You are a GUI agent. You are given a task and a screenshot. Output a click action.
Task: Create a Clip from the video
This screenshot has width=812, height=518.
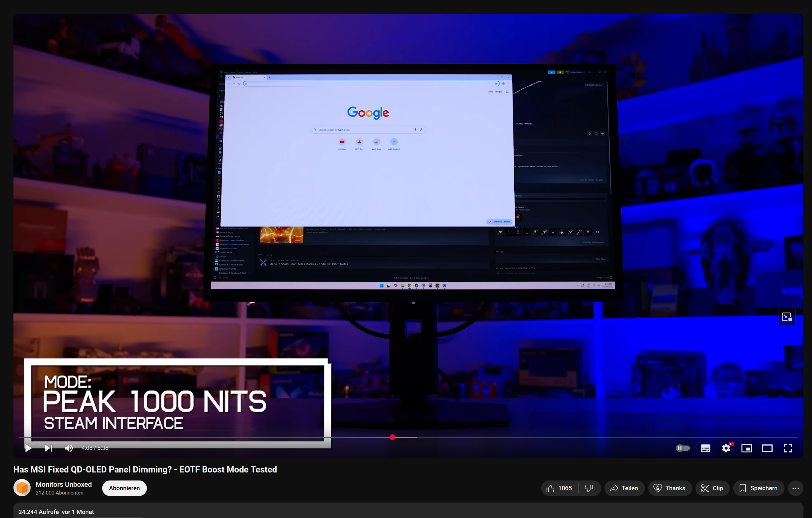[x=712, y=488]
